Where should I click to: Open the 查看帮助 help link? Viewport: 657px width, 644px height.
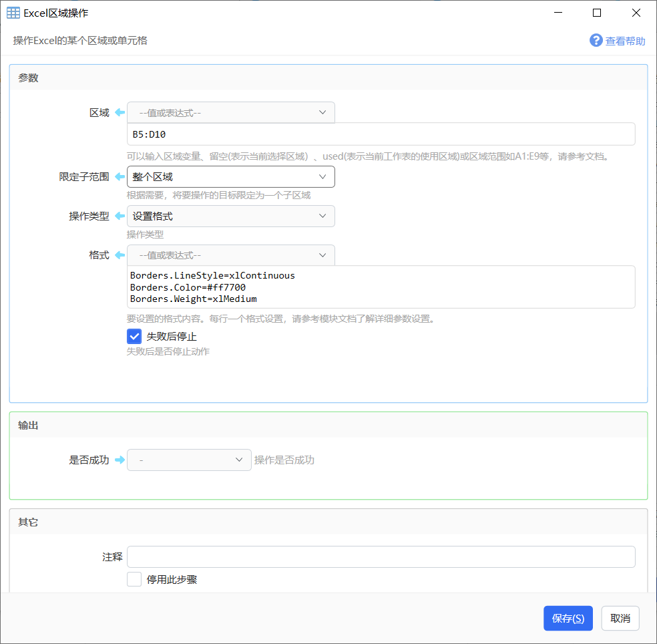coord(625,41)
